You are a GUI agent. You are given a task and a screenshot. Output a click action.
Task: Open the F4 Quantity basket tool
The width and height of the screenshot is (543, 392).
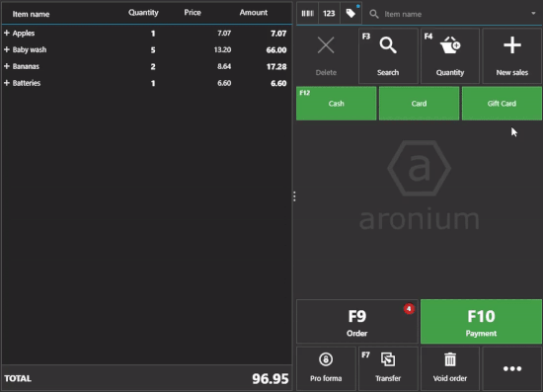click(450, 55)
